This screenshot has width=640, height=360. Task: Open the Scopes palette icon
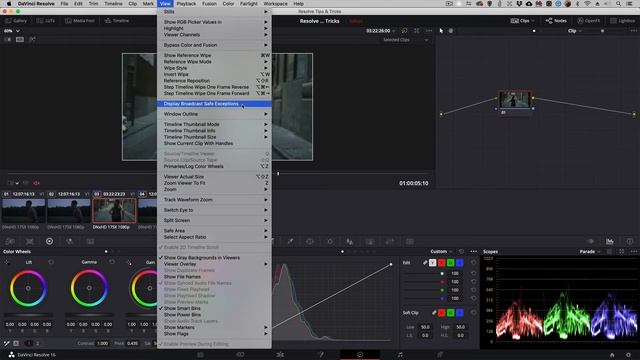click(610, 241)
